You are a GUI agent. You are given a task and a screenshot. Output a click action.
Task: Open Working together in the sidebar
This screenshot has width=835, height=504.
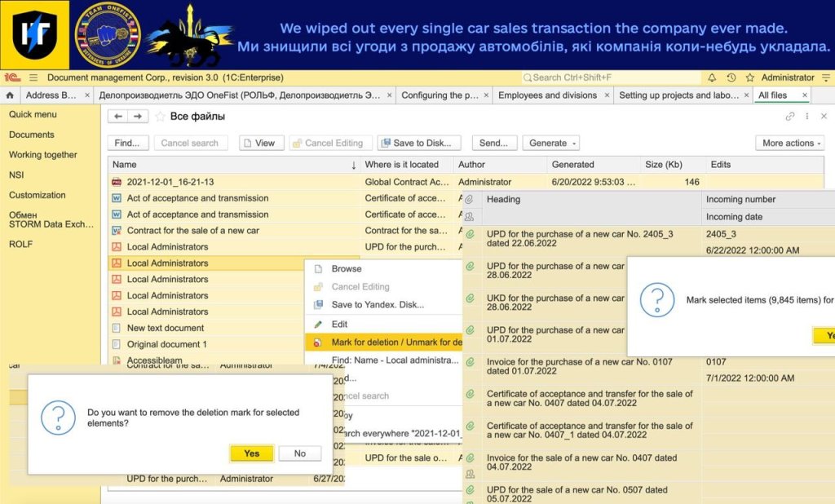pos(42,155)
